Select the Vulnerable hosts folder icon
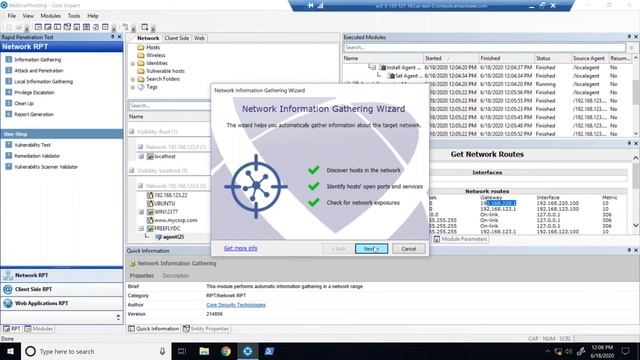The height and width of the screenshot is (360, 640). pos(141,71)
